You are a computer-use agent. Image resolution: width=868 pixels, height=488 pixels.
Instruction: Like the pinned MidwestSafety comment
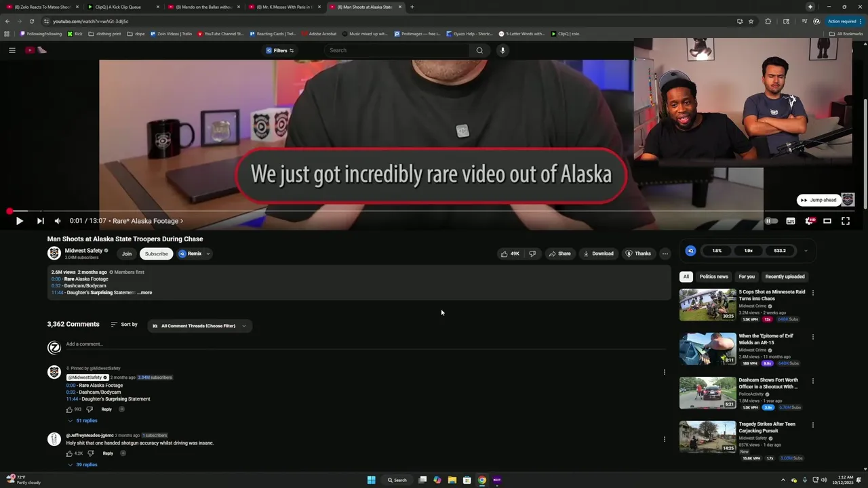[69, 409]
